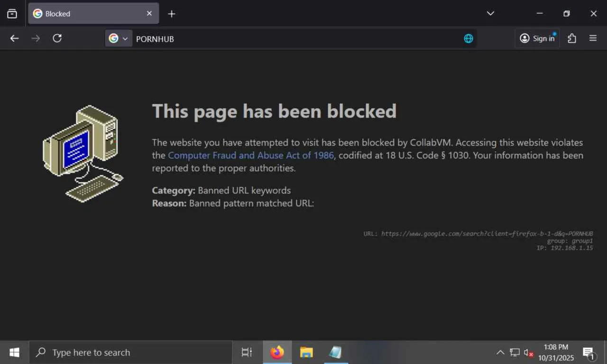Click the blocked google.com search URL text

pos(487,234)
